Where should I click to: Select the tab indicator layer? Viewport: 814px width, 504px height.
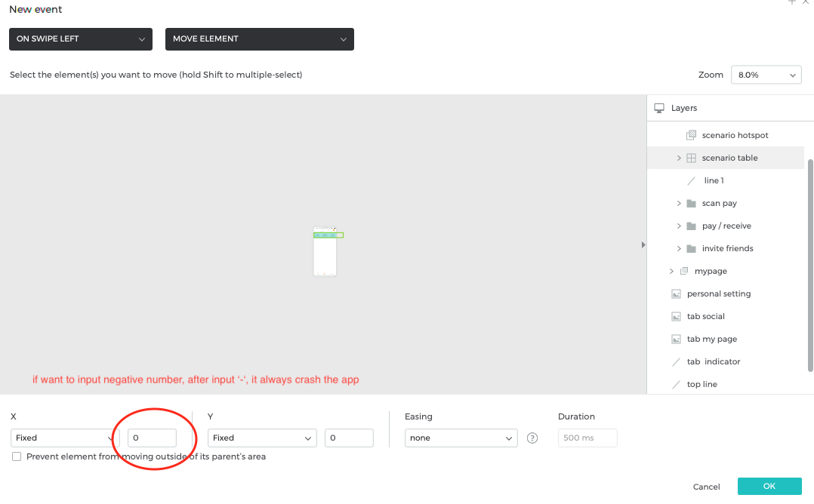click(x=713, y=361)
